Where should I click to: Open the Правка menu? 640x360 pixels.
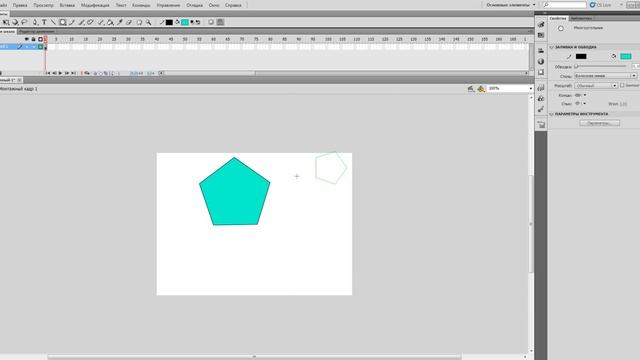click(x=20, y=5)
